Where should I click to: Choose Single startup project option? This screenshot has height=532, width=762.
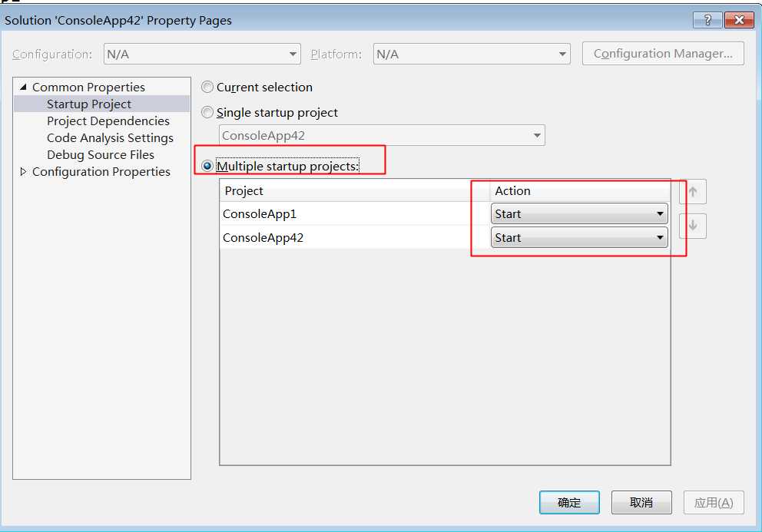coord(207,113)
